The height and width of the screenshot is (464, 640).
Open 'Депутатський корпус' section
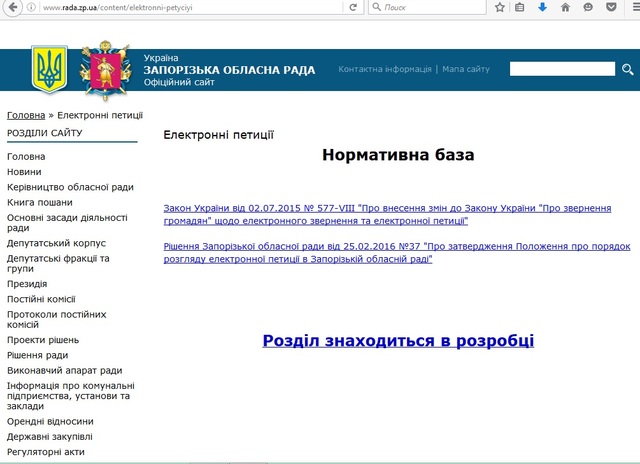56,243
